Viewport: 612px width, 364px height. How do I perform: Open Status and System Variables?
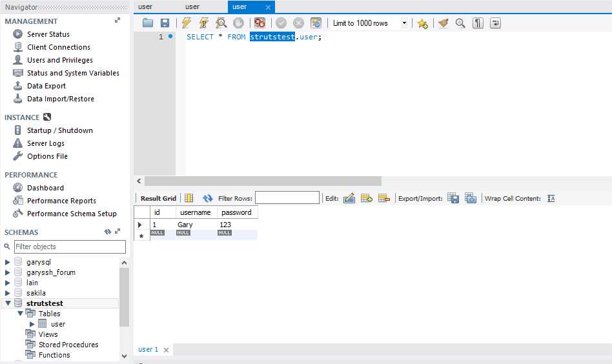click(x=73, y=73)
